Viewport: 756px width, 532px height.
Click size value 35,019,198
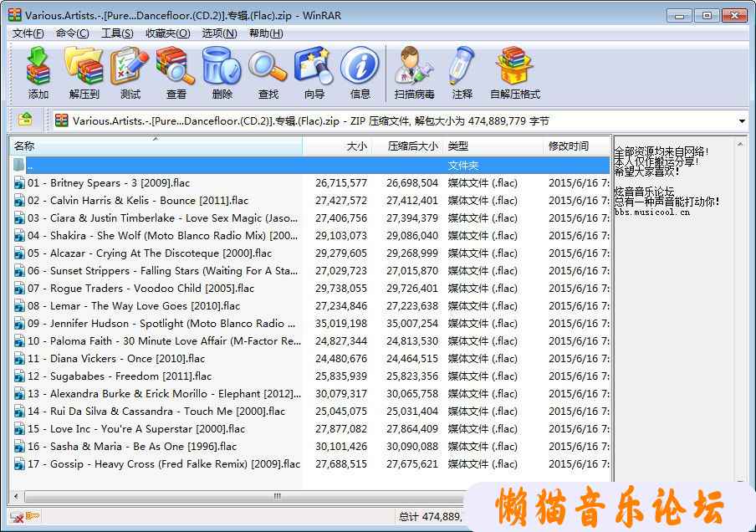coord(341,324)
